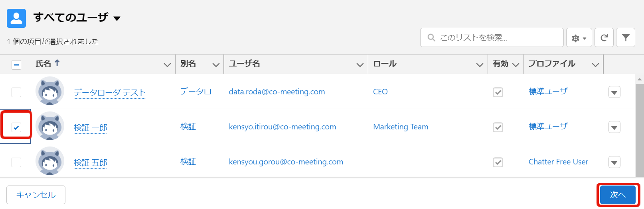Click the 次へ button

click(618, 195)
